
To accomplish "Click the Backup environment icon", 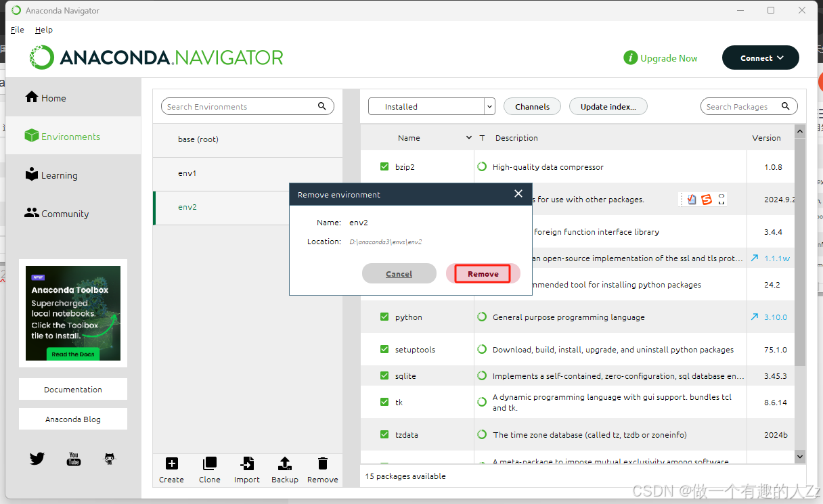I will pyautogui.click(x=285, y=463).
